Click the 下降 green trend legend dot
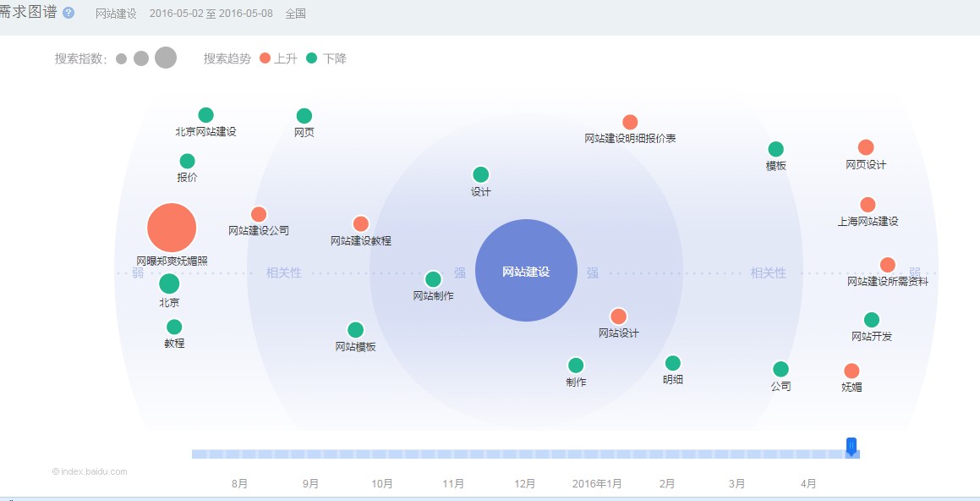Screen dimensions: 980x501 (312, 58)
